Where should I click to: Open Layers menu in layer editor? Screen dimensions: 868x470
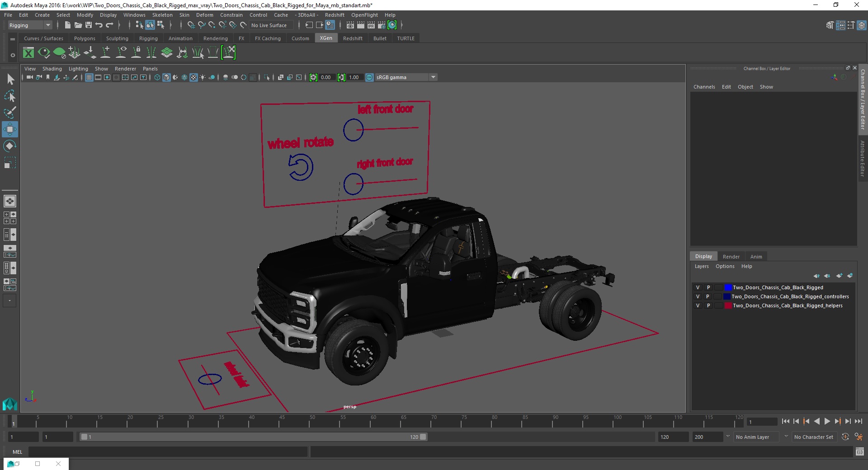coord(702,266)
